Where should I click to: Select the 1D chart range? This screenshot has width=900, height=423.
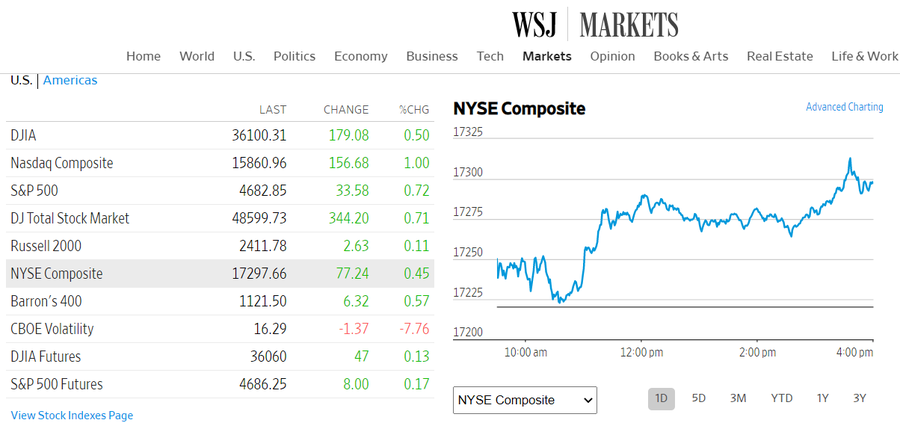point(661,398)
